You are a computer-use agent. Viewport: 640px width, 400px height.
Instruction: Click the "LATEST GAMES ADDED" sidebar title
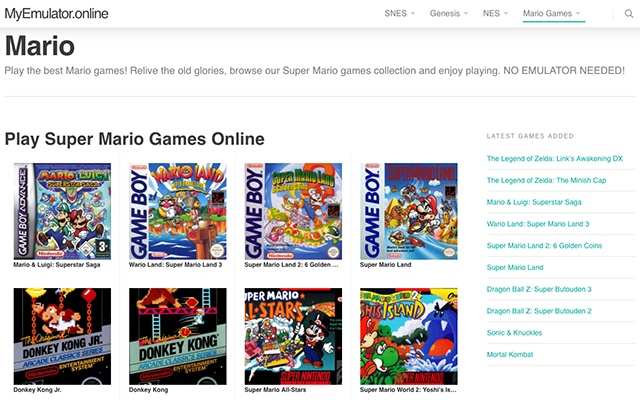click(530, 136)
